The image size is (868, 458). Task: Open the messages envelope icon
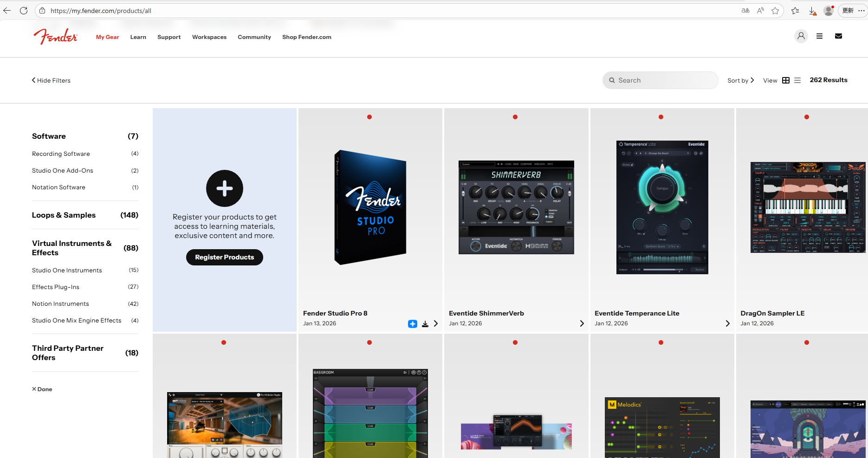tap(838, 36)
